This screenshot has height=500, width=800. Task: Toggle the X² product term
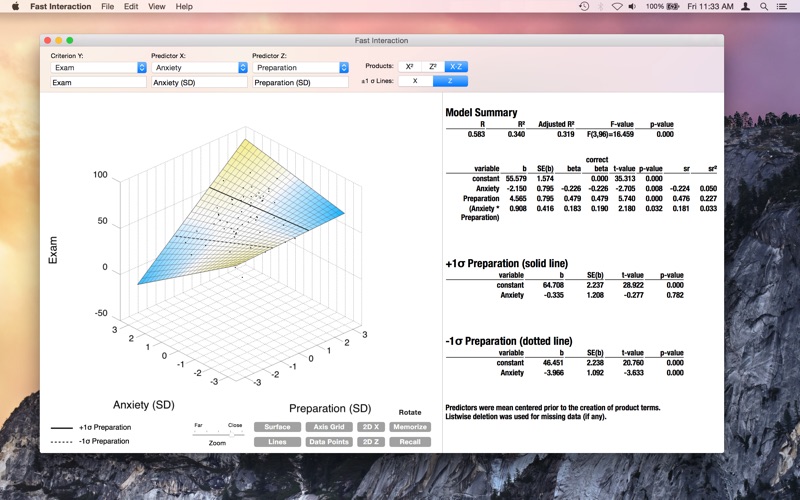tap(410, 67)
